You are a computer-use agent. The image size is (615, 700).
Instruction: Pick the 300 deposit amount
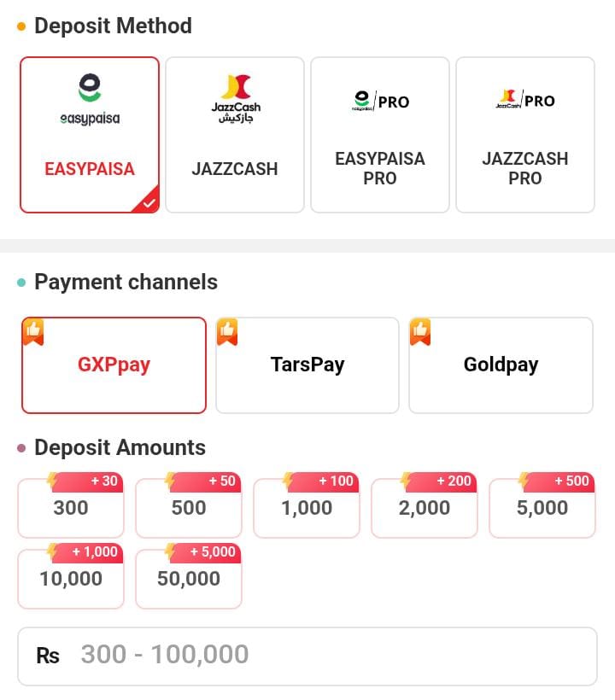(x=71, y=508)
